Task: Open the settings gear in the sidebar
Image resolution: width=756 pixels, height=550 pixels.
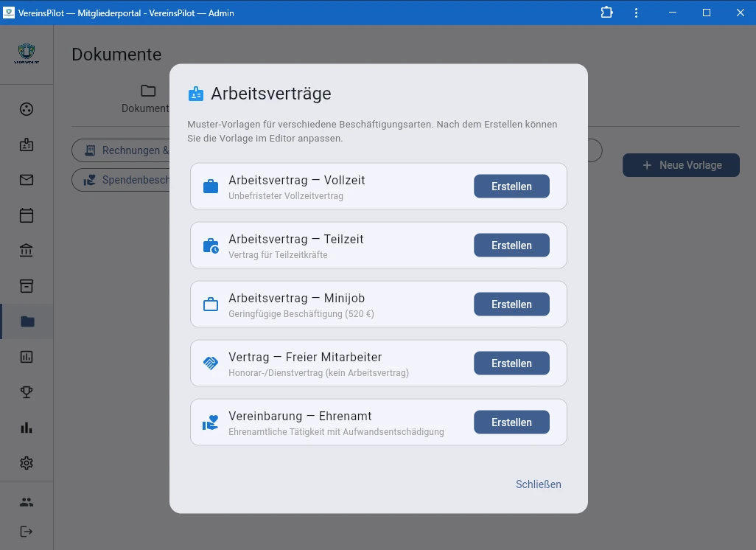Action: point(27,462)
